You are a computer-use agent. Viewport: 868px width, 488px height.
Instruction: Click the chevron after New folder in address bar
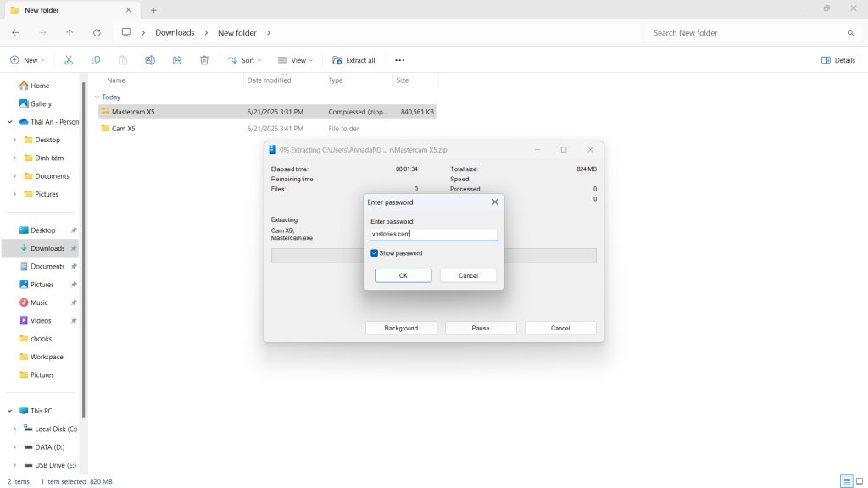tap(269, 33)
